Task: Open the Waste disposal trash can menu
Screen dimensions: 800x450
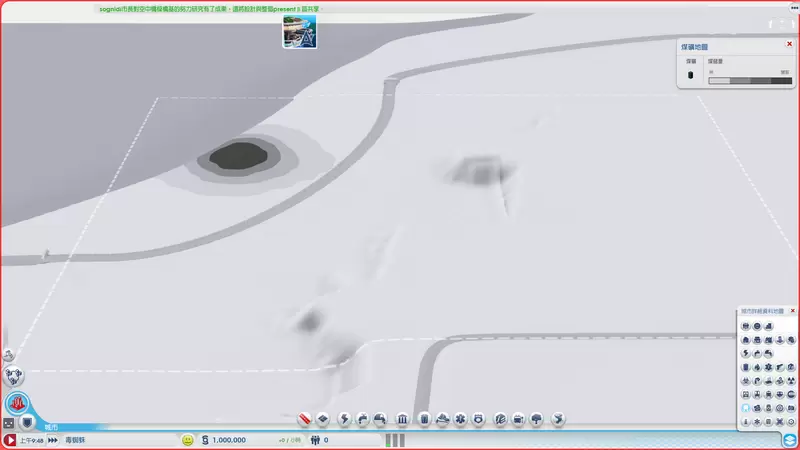Action: click(424, 419)
